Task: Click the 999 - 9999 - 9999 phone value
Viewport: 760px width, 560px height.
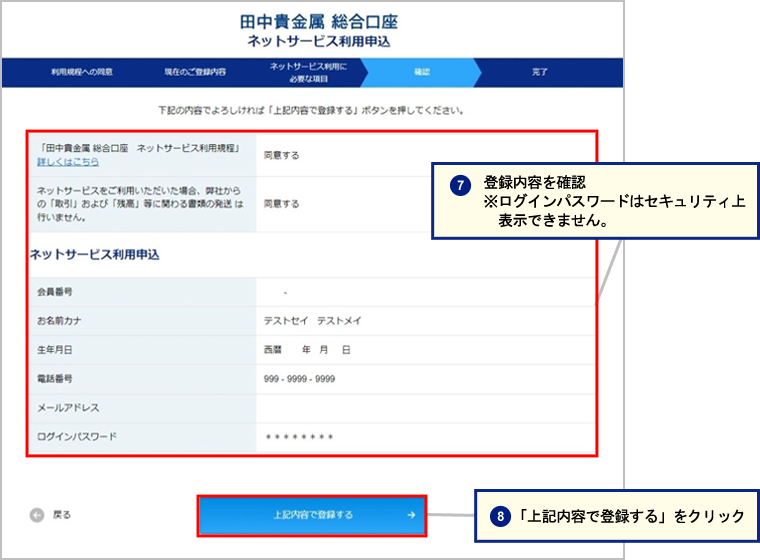Action: click(299, 379)
